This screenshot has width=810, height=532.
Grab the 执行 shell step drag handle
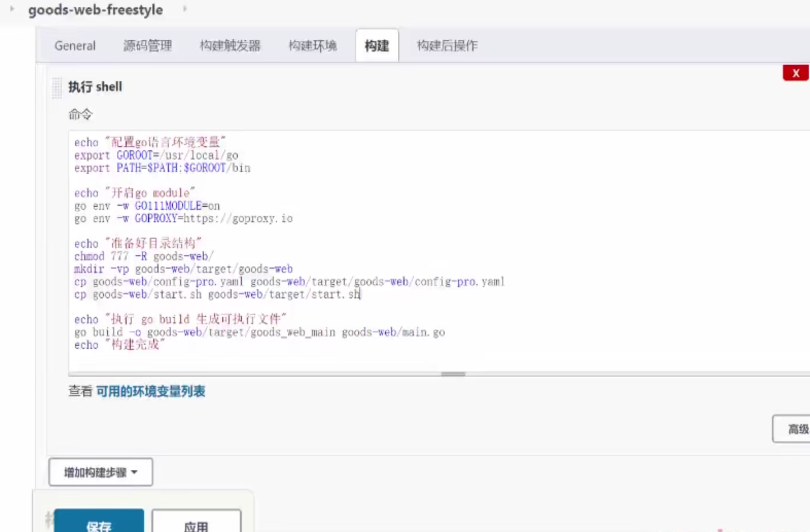[x=57, y=88]
